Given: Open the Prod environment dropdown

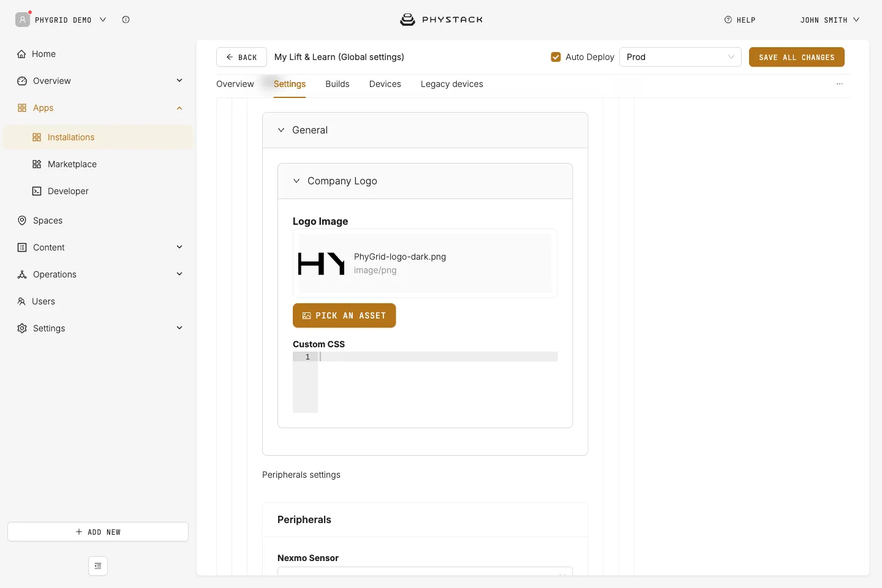Looking at the screenshot, I should [x=680, y=57].
